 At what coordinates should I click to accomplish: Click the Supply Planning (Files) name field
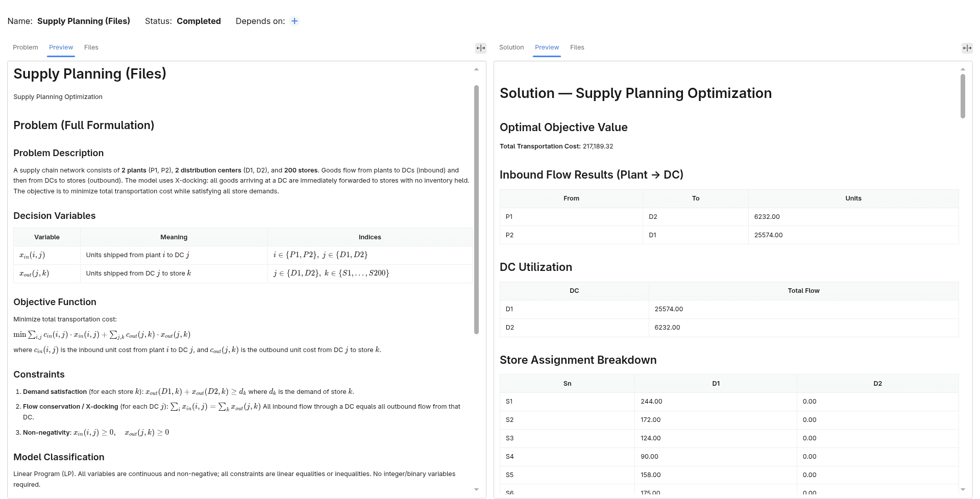(84, 21)
